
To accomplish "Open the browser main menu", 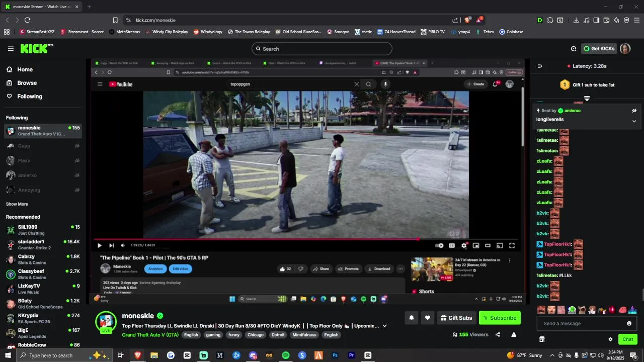I will [x=636, y=20].
